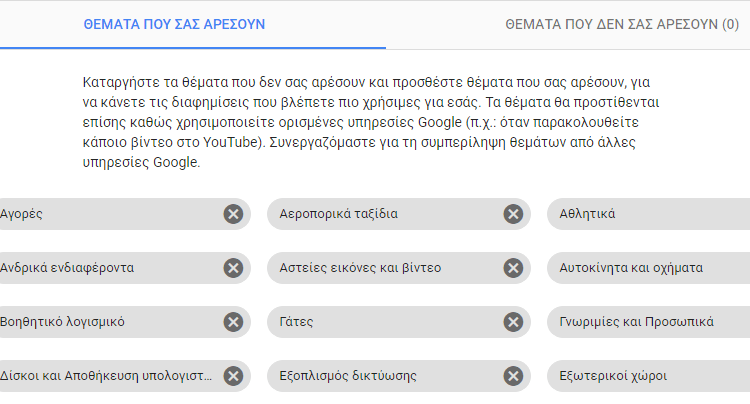Open ΘΕΜΑΤΑ ΠΟΥ ΔΕΝ ΣΑΣ ΑΡΕΣΟΥΝ (0) tab

coord(622,24)
